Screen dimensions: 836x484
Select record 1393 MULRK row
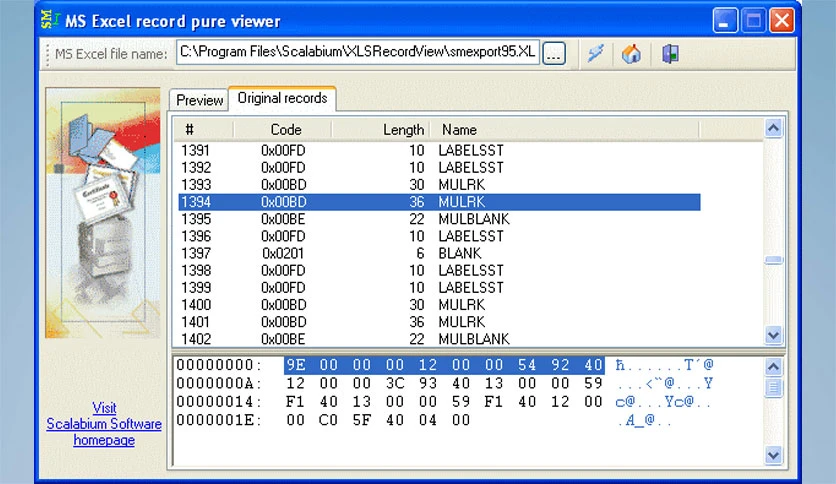(439, 184)
